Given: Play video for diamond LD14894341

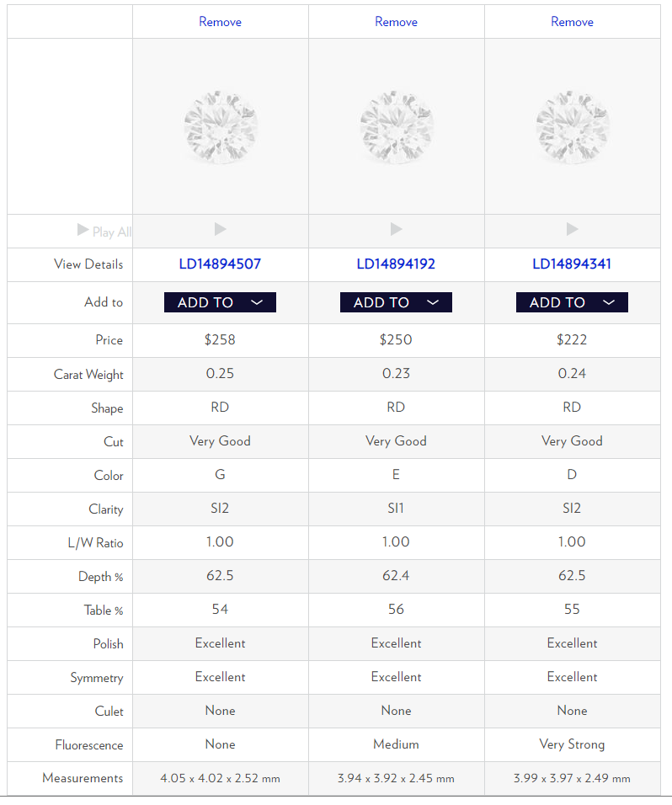Looking at the screenshot, I should point(572,229).
